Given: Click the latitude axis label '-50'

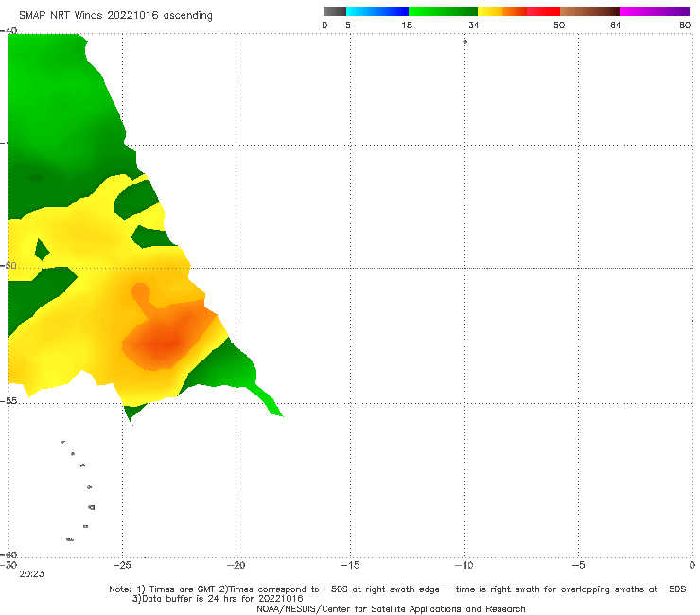Looking at the screenshot, I should (9, 265).
